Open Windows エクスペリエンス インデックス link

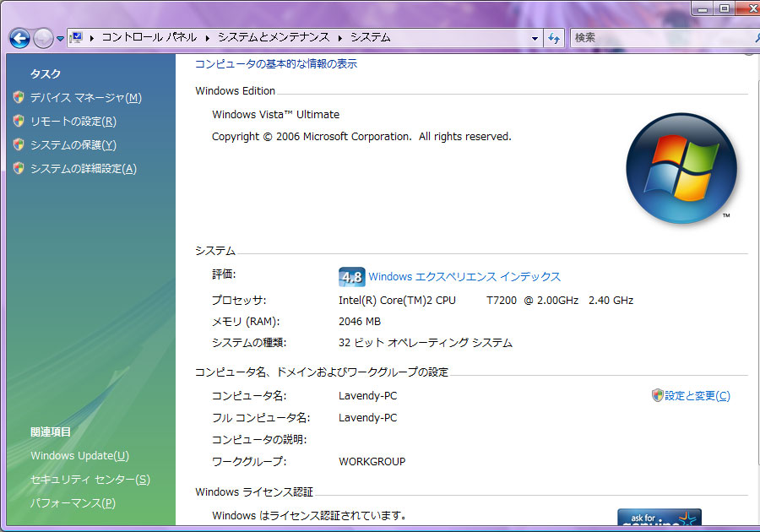pos(464,277)
